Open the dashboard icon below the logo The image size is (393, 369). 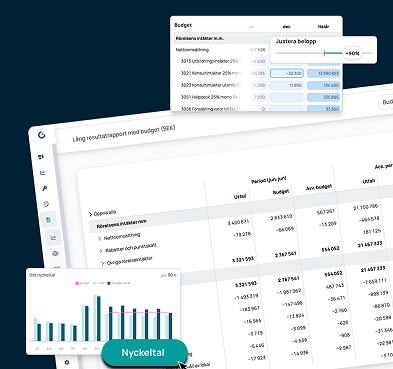point(41,157)
